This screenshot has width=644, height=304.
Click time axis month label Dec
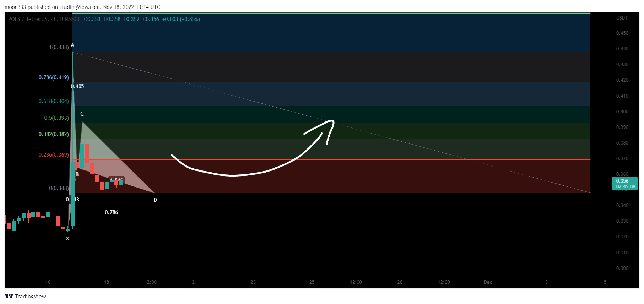(x=488, y=282)
